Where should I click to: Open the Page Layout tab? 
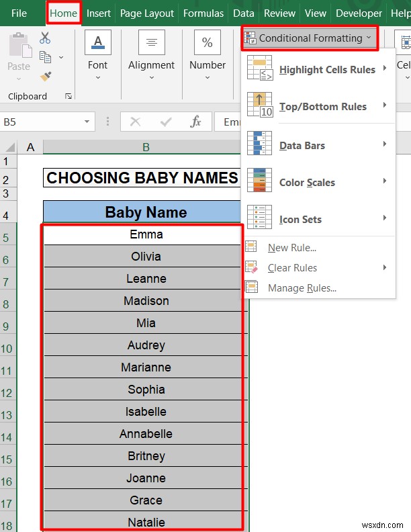pos(147,13)
